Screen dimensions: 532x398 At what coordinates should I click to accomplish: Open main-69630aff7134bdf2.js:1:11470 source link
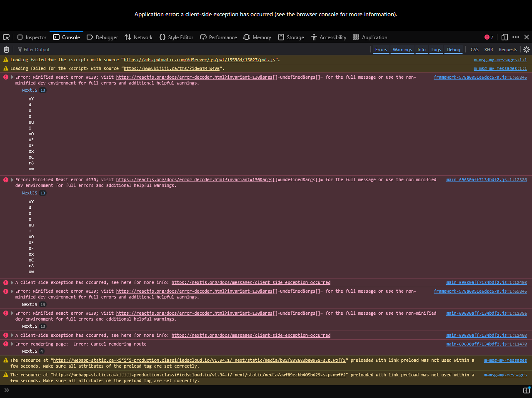(x=486, y=344)
